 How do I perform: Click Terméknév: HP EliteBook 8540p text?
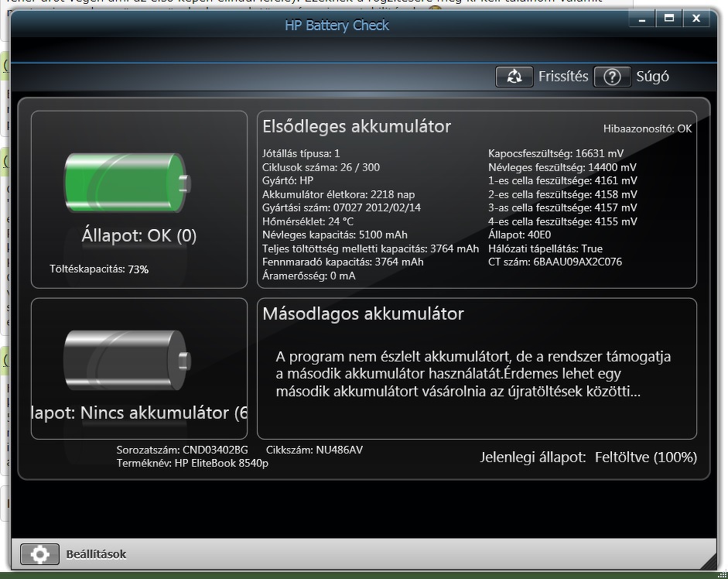(x=192, y=464)
